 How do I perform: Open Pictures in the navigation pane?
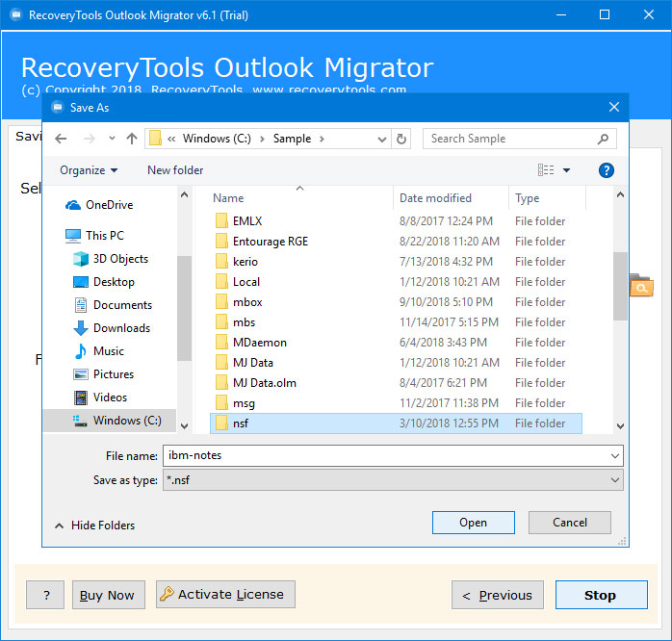point(103,374)
